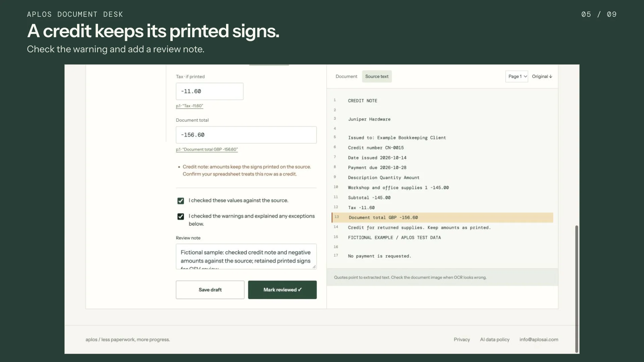Focus the Document total input field
The image size is (644, 362).
(x=246, y=135)
